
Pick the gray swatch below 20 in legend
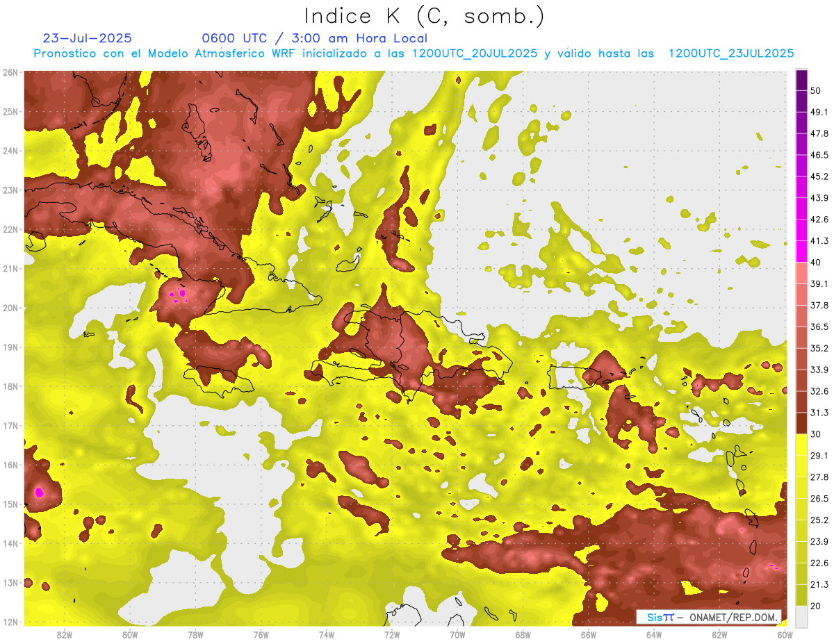(x=801, y=616)
